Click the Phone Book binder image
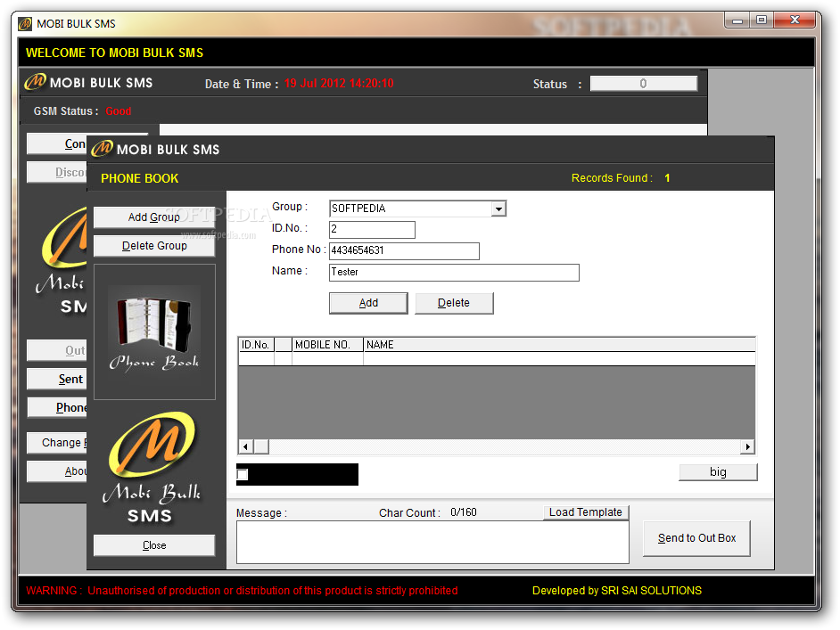 (x=154, y=331)
